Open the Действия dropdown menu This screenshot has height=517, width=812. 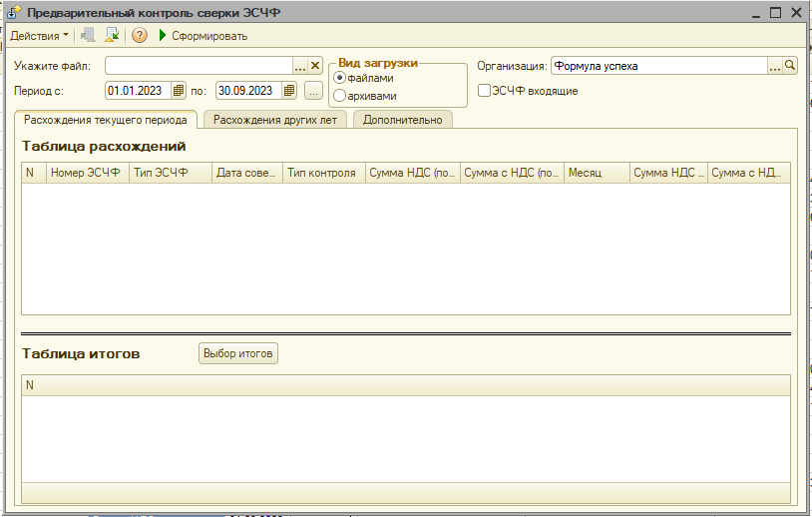pyautogui.click(x=40, y=36)
